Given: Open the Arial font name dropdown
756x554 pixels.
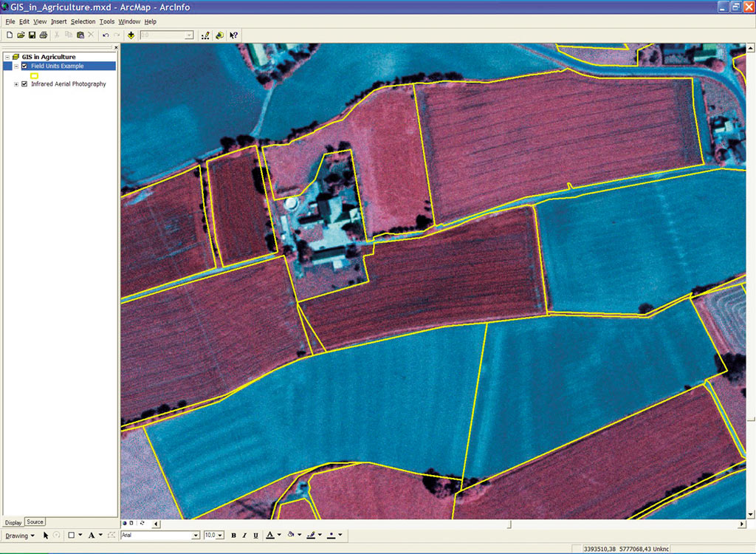Looking at the screenshot, I should coord(196,536).
